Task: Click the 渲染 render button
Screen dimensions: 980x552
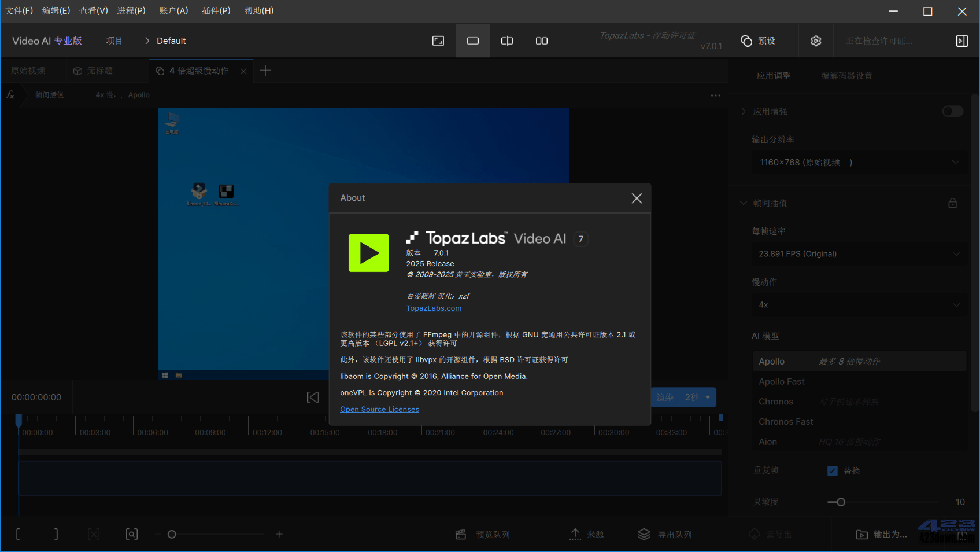Action: (x=664, y=398)
